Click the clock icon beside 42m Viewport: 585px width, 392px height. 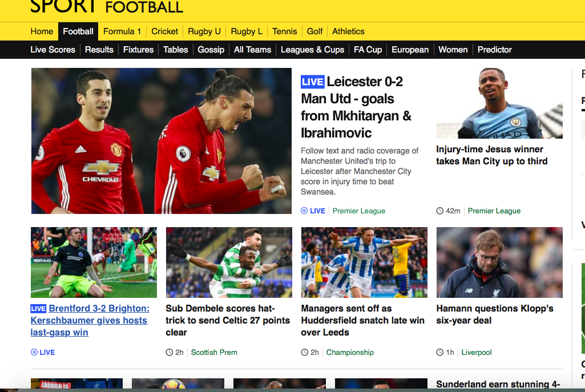coord(440,211)
